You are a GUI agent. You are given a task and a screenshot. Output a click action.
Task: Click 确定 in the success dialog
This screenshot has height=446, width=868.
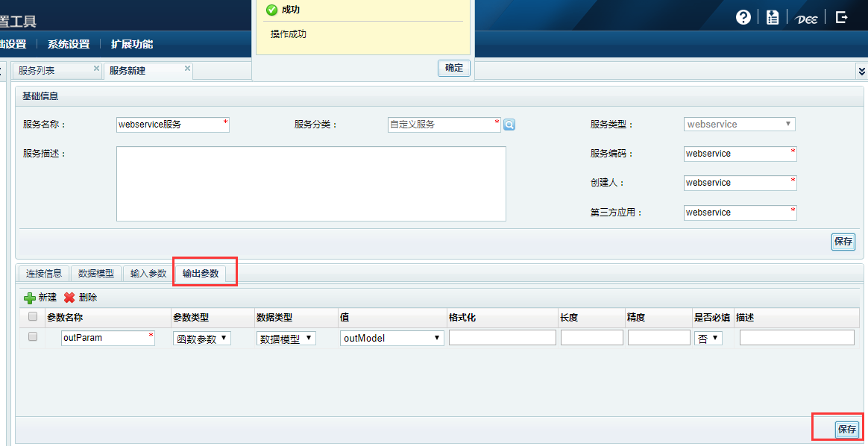(454, 68)
